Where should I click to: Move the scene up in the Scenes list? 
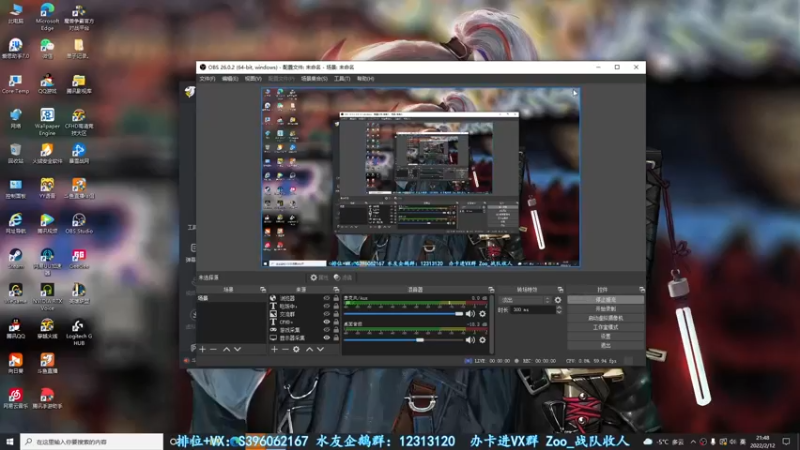click(226, 349)
